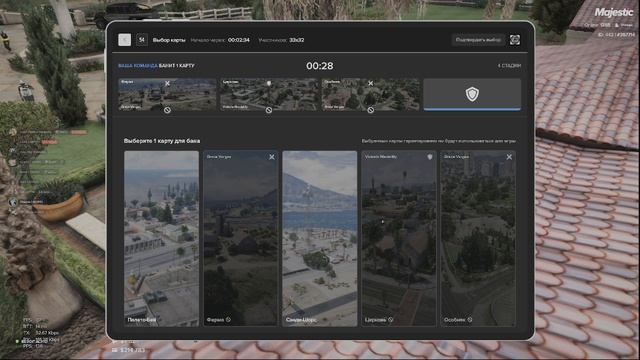Select the Сэнди-Шорс map card
The image size is (640, 360).
tap(320, 238)
